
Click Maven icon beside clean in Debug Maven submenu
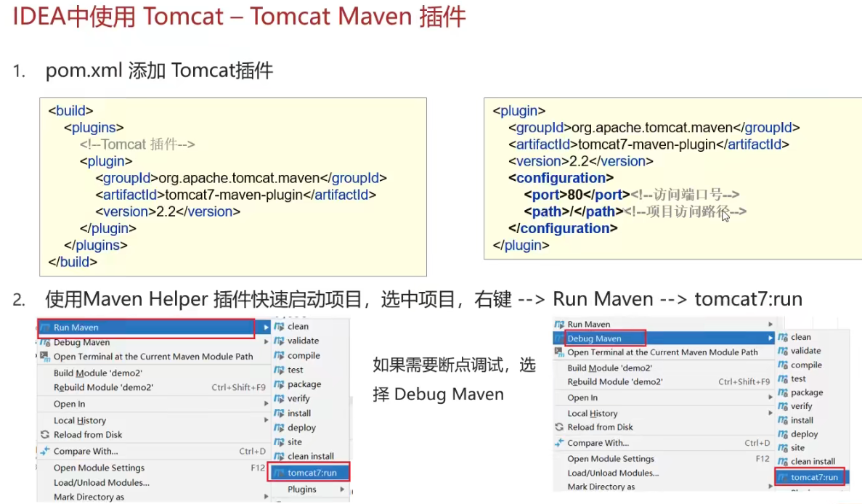(783, 337)
